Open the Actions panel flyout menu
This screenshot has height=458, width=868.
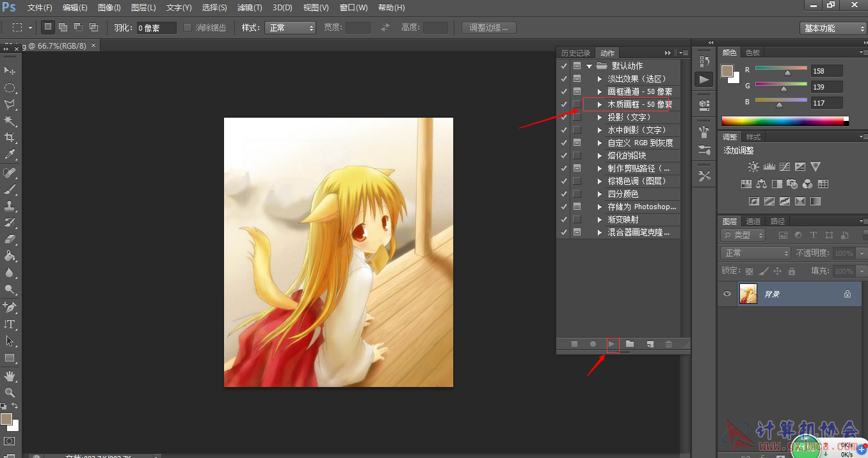[x=684, y=53]
